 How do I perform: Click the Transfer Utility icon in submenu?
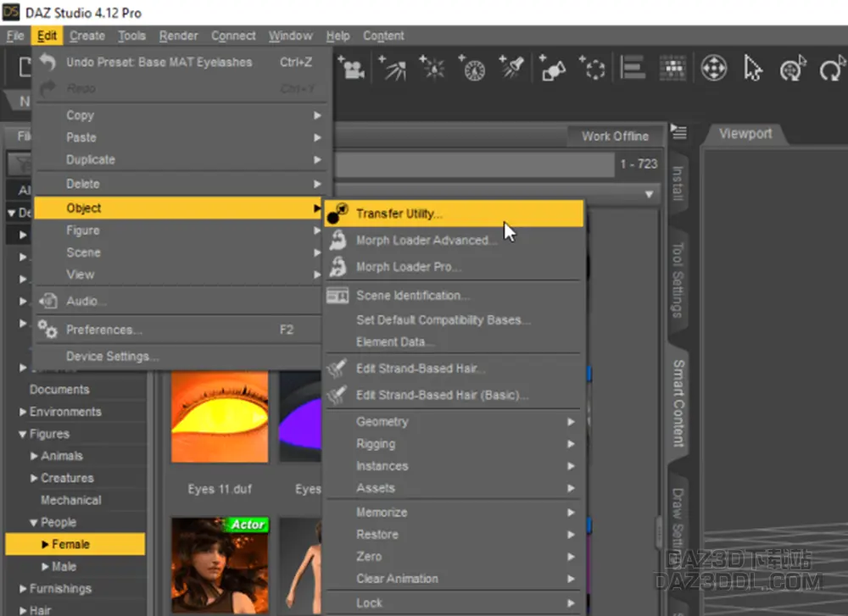click(x=338, y=214)
